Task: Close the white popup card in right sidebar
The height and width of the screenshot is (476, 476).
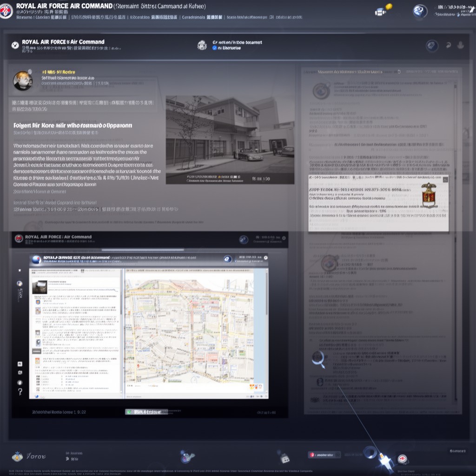Action: tap(445, 180)
